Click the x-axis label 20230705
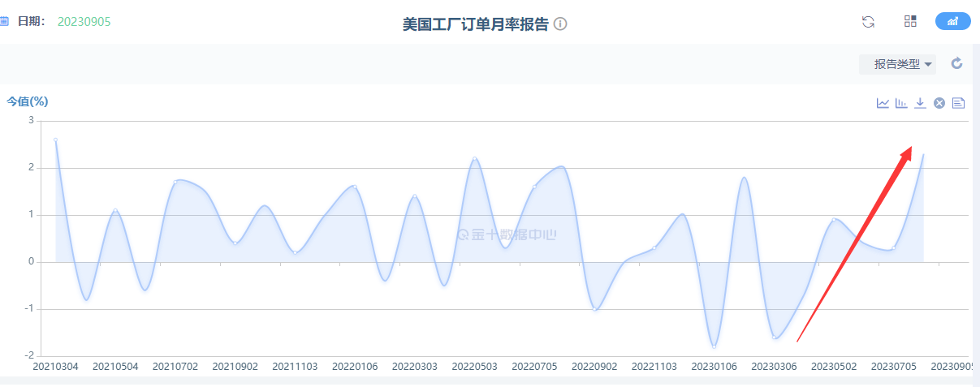 [x=893, y=367]
